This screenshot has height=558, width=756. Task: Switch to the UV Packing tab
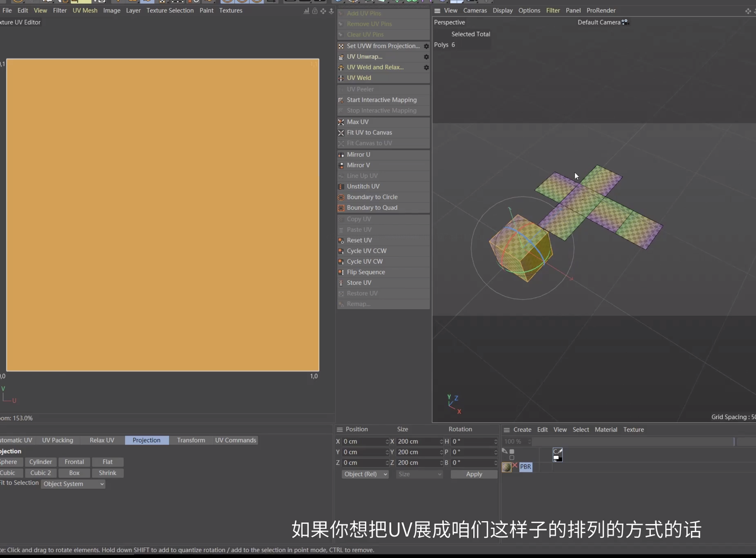58,440
